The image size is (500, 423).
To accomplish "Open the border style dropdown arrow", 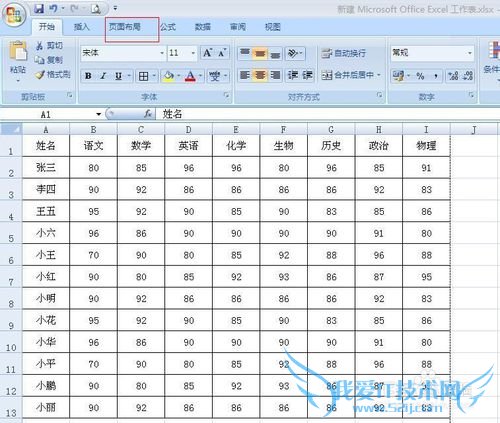I will (154, 76).
